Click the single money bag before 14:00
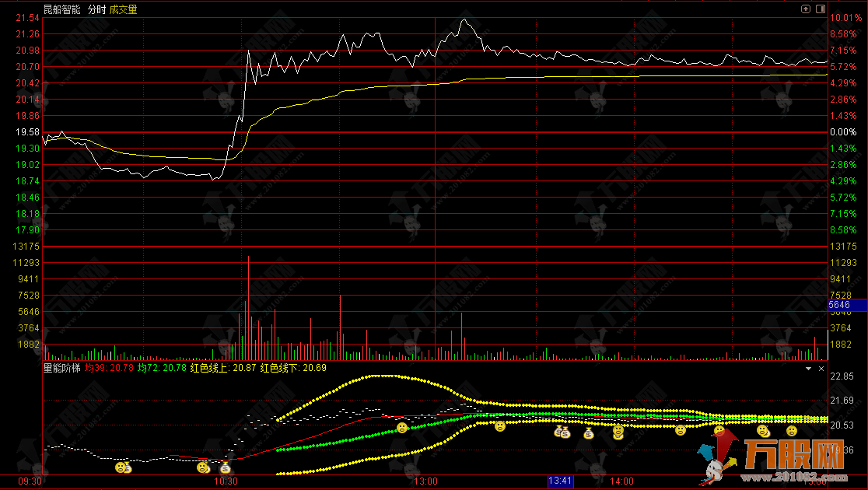868x490 pixels. [589, 433]
